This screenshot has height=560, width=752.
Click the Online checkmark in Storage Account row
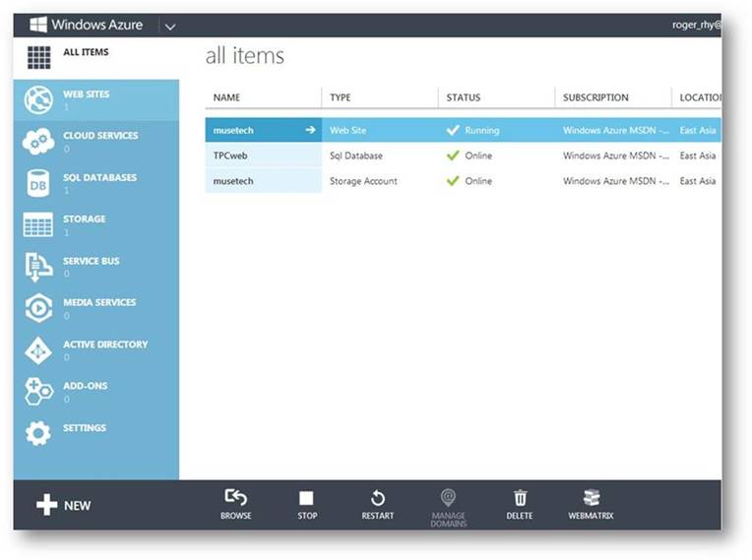[x=453, y=180]
